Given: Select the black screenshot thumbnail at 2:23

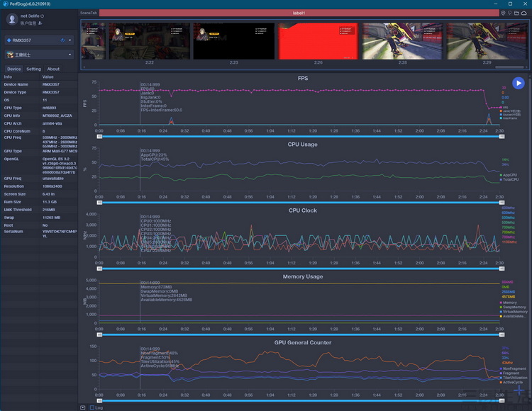Looking at the screenshot, I should point(234,41).
